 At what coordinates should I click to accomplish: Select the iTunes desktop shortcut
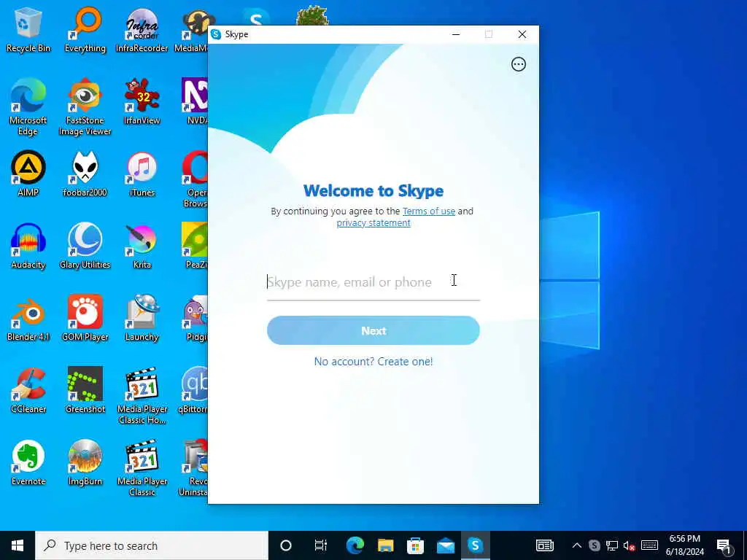[x=142, y=174]
